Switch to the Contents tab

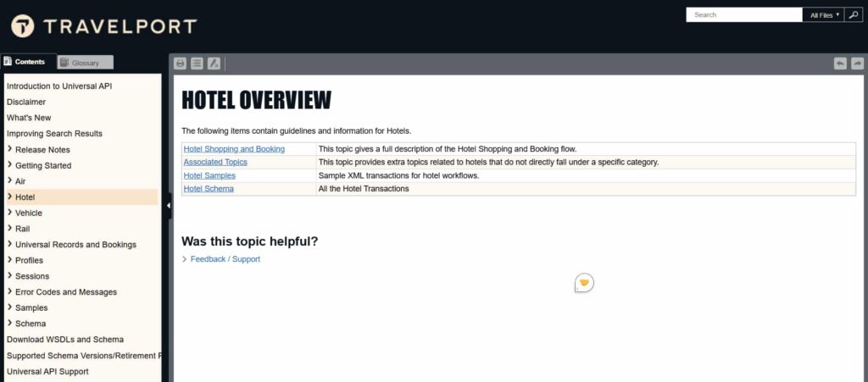(28, 62)
